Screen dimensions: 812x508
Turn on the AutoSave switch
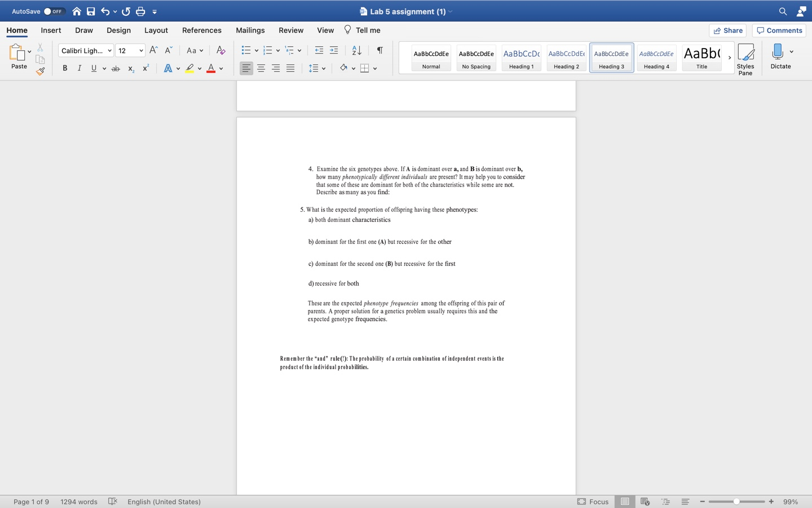(x=50, y=11)
